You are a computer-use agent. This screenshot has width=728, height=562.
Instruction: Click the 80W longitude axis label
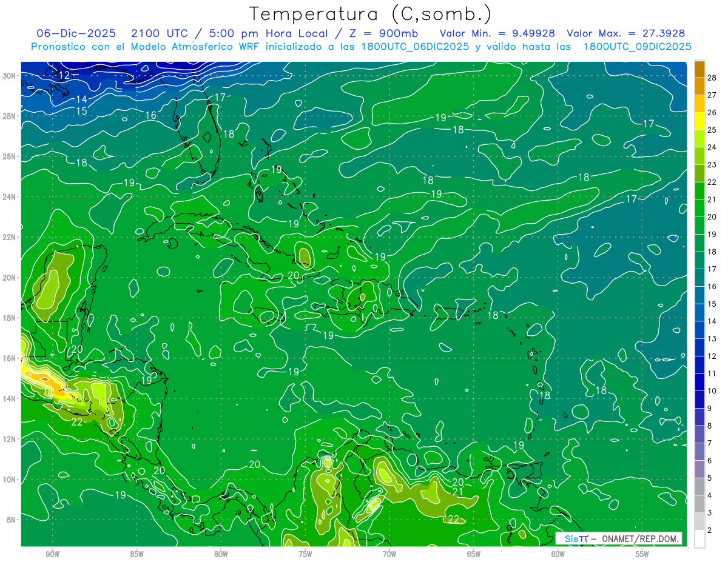(221, 554)
